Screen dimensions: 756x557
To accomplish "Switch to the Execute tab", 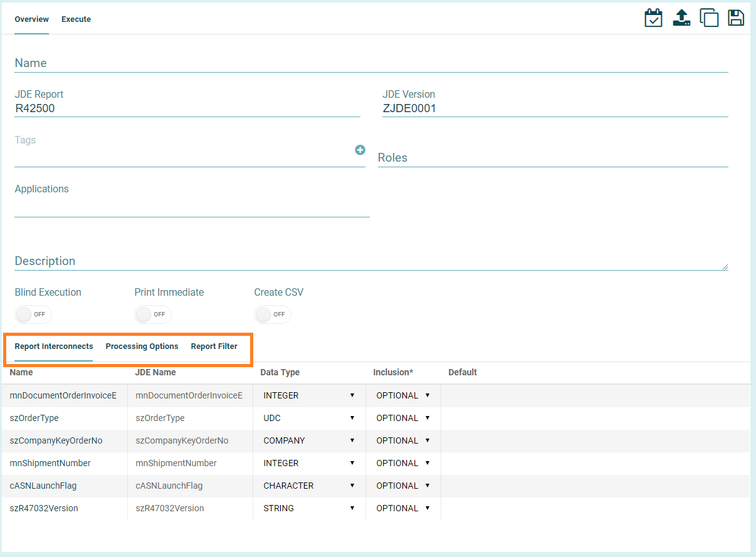I will (x=76, y=19).
